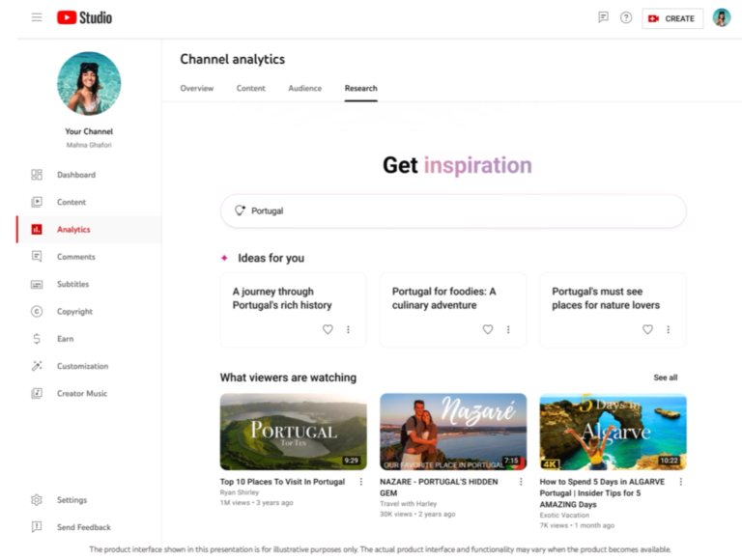
Task: Click channel name Ryan Shirley
Action: (240, 492)
